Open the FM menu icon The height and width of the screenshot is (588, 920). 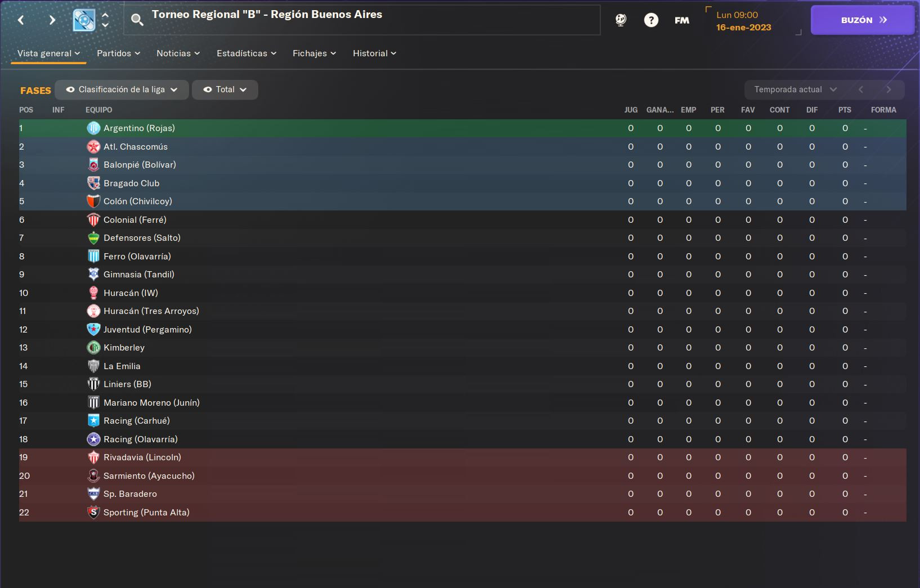682,20
